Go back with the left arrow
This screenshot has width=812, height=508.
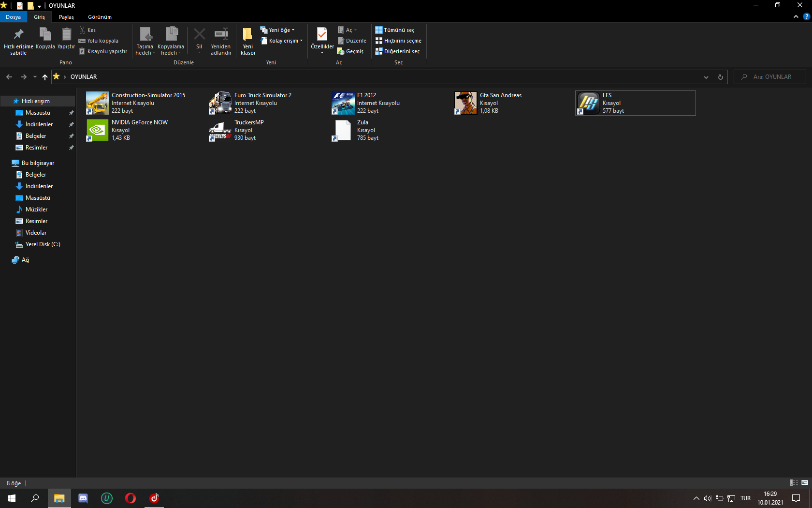click(x=9, y=77)
